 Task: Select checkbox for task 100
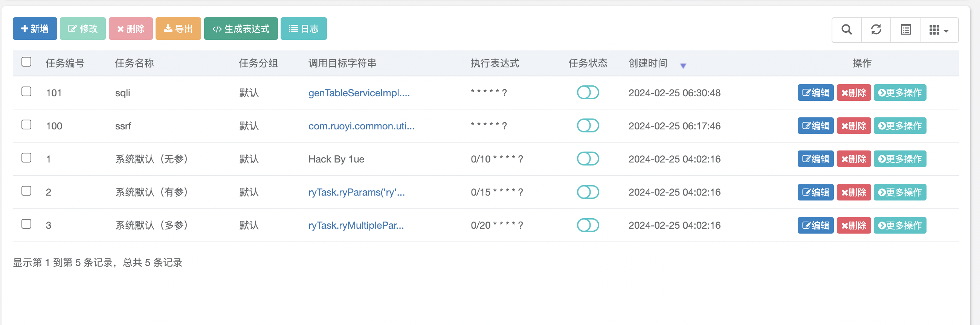click(26, 125)
